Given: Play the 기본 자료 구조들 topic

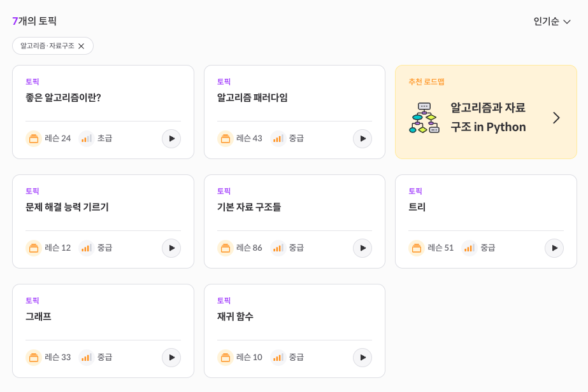Looking at the screenshot, I should [x=362, y=248].
